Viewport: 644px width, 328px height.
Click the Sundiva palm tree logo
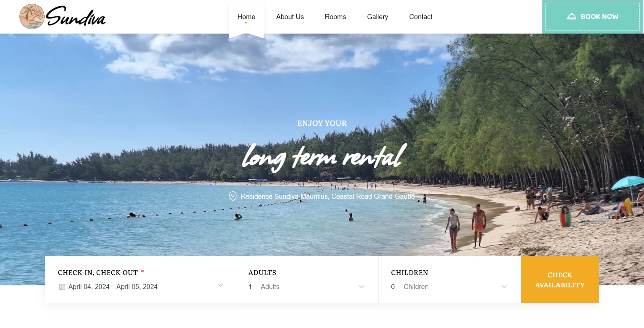pos(32,16)
